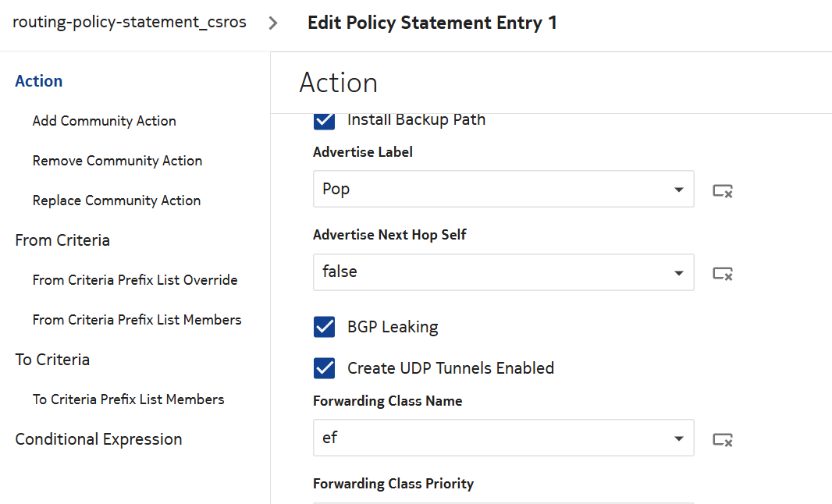Select From Criteria Prefix List Override
The height and width of the screenshot is (504, 832).
(x=135, y=280)
